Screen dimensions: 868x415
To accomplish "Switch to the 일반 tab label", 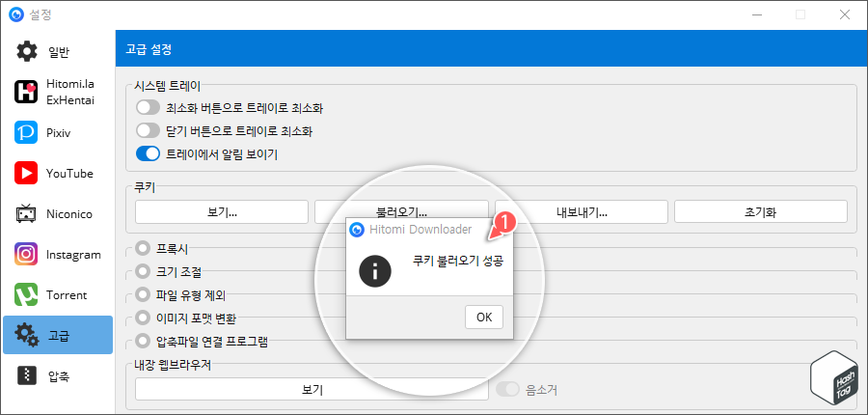I will (x=59, y=52).
